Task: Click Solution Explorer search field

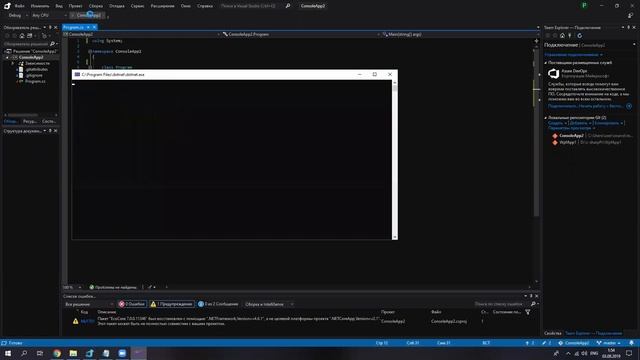Action: pyautogui.click(x=27, y=44)
